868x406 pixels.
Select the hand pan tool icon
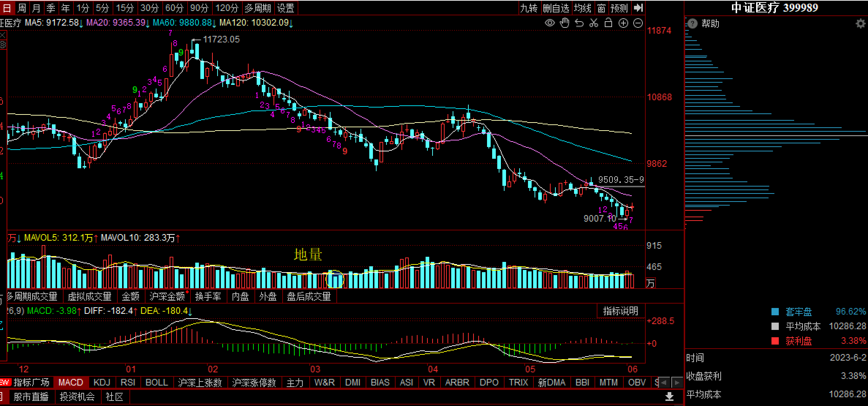pyautogui.click(x=565, y=23)
